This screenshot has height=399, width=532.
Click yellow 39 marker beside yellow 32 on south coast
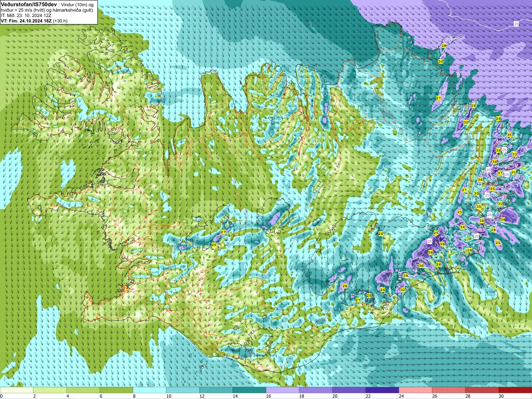pyautogui.click(x=405, y=276)
